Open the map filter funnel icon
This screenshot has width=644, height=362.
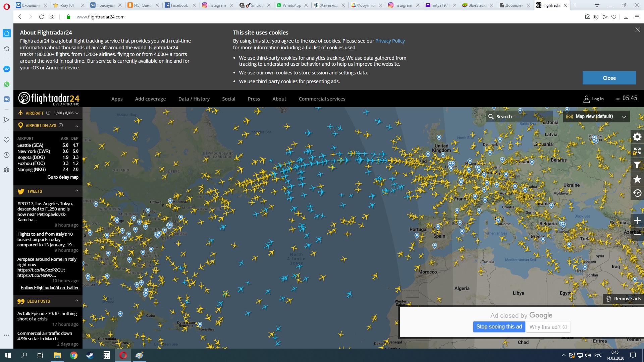point(637,165)
